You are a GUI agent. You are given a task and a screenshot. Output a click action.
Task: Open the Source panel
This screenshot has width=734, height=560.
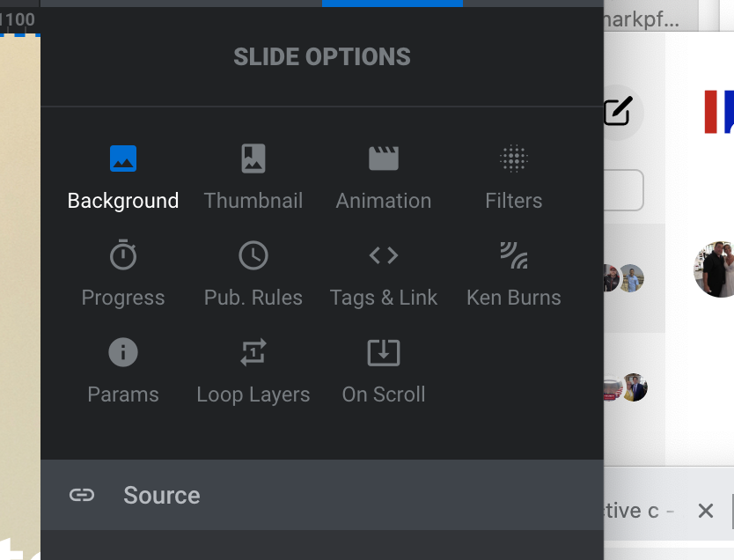click(x=161, y=495)
